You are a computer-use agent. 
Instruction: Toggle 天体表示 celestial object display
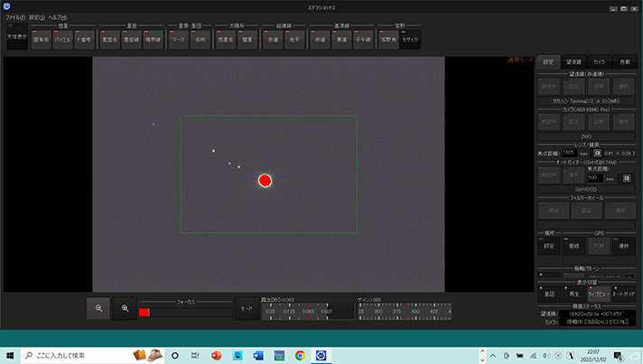[x=17, y=37]
